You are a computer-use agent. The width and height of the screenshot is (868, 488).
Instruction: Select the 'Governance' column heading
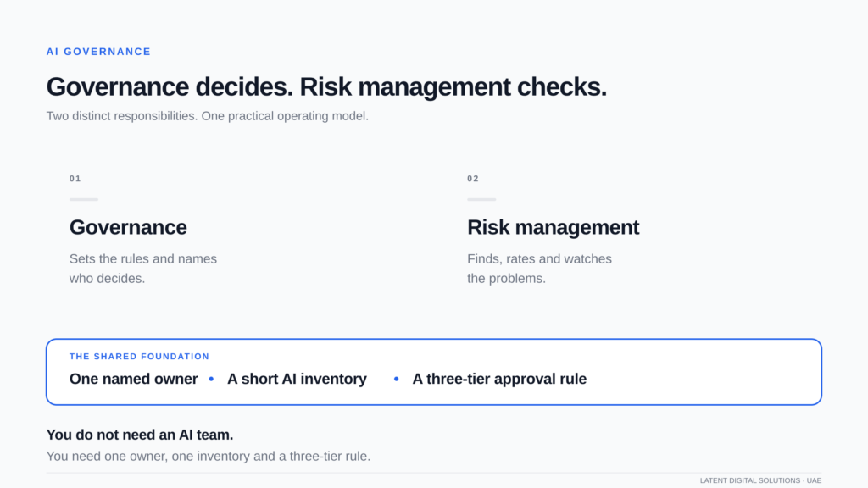[128, 227]
